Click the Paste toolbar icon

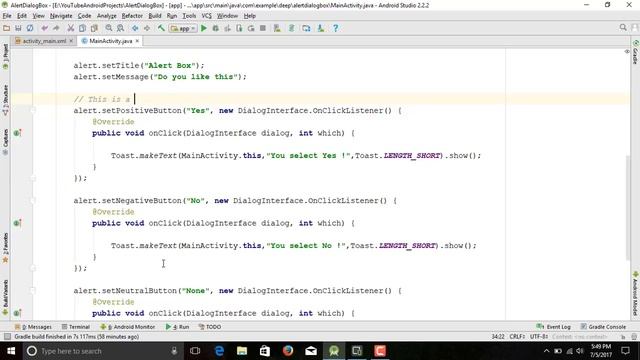(94, 28)
